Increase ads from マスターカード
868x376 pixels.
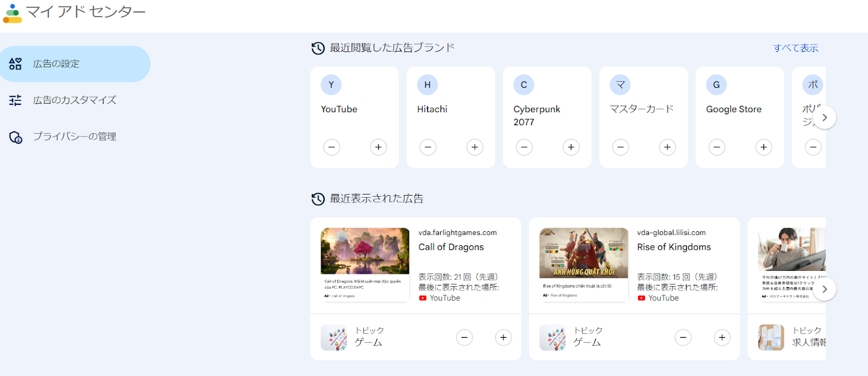pyautogui.click(x=667, y=147)
